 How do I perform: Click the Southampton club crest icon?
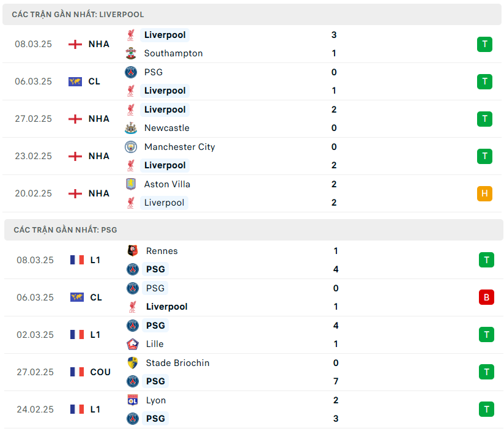pos(130,53)
